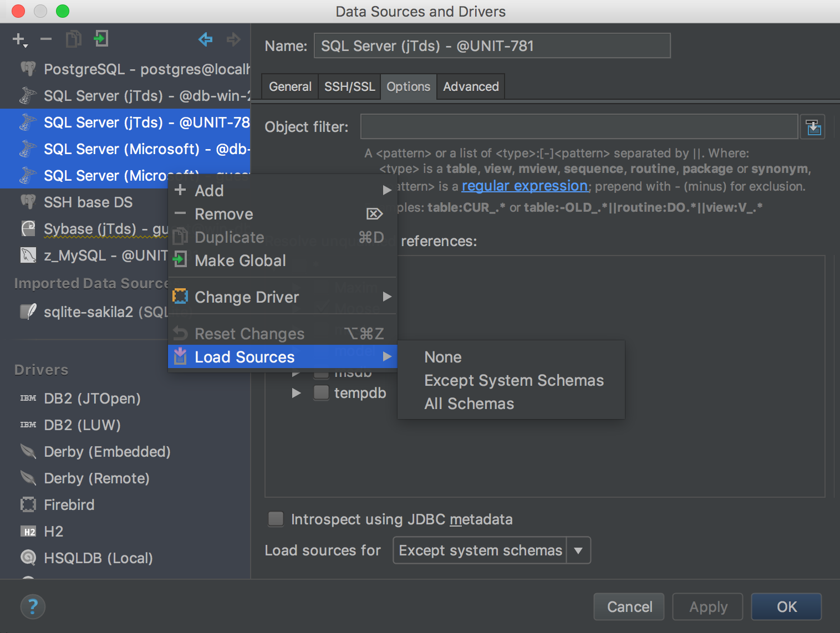
Task: Expand the Change Driver submenu arrow
Action: tap(387, 297)
